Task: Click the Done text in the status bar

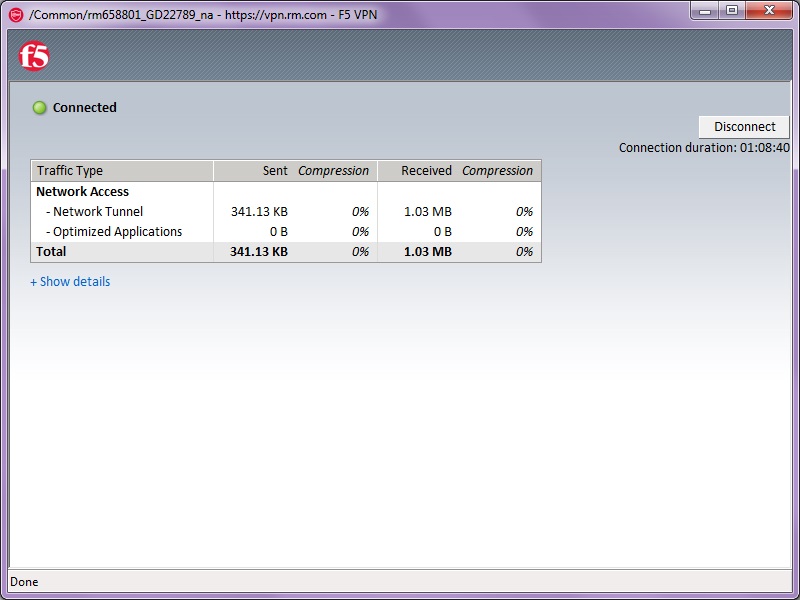Action: point(23,581)
